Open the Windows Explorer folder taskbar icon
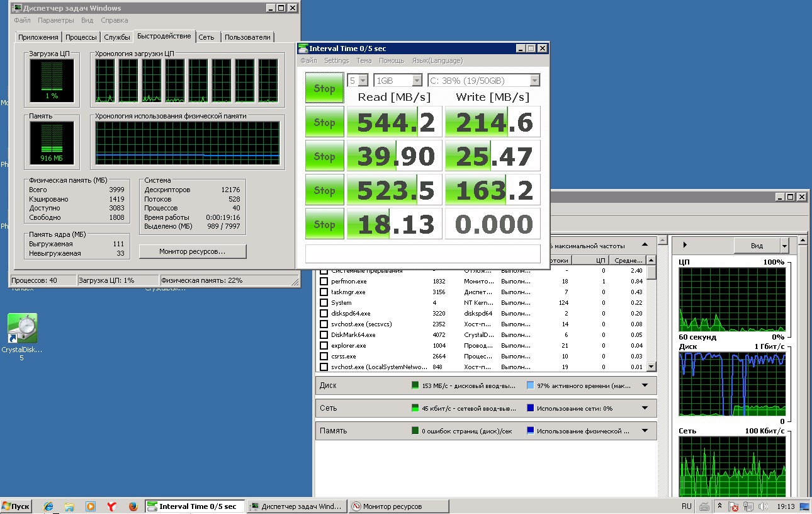 click(69, 506)
